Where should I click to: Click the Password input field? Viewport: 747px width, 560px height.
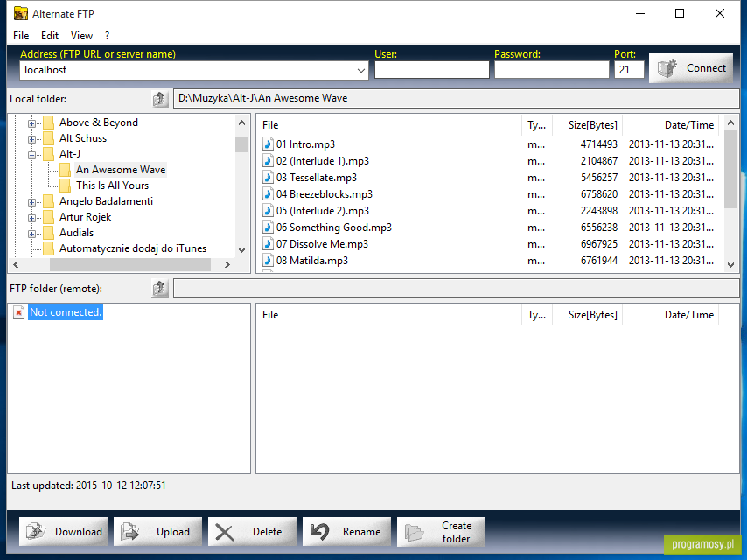[x=552, y=70]
